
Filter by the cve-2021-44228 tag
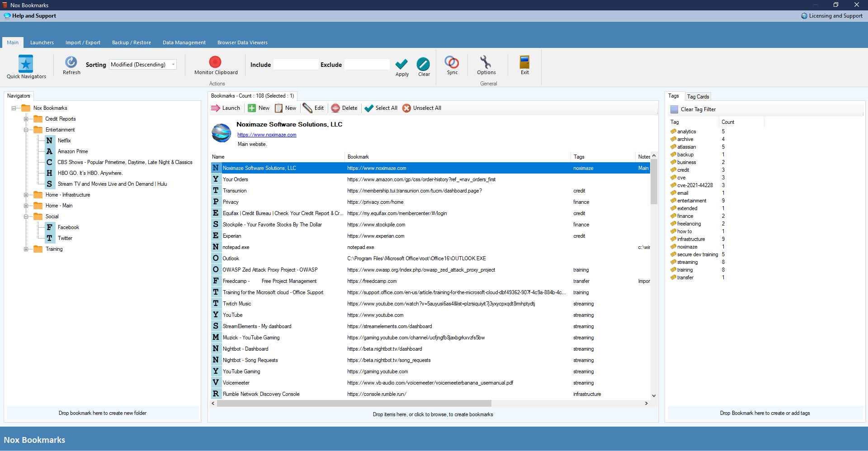[x=695, y=185]
